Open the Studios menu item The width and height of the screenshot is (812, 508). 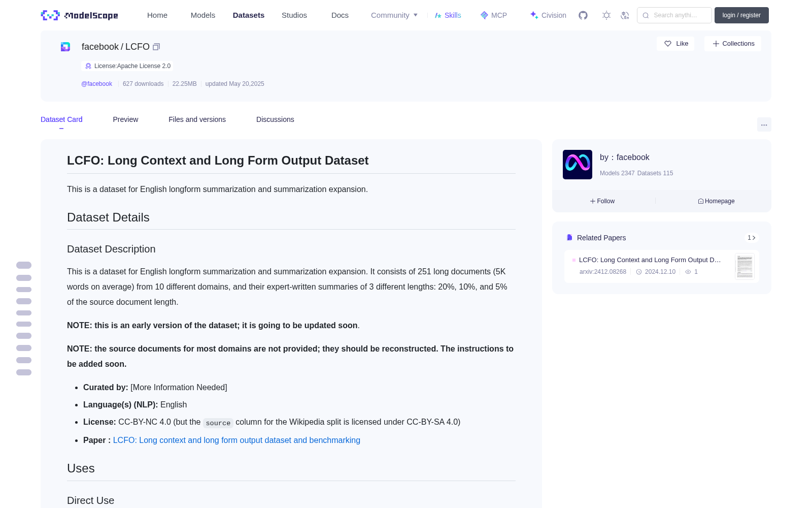click(294, 15)
